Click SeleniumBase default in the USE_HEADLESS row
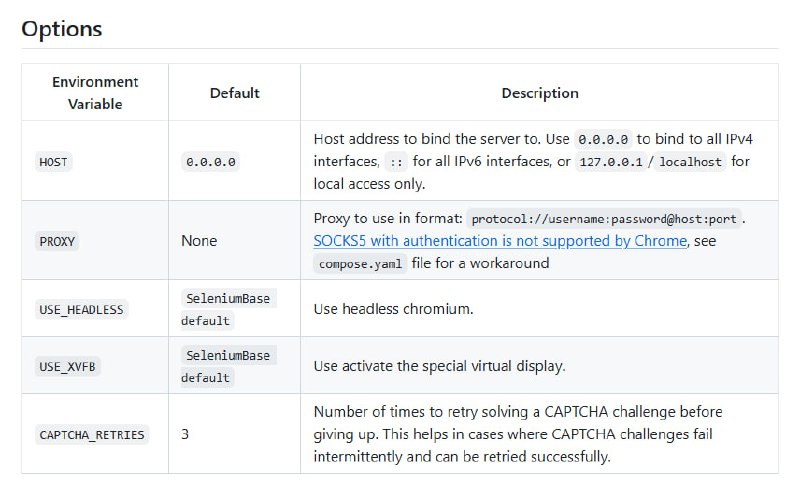The image size is (800, 483). [227, 309]
